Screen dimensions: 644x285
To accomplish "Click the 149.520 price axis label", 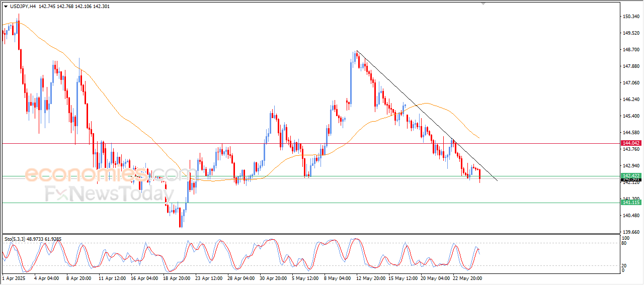I will (x=632, y=33).
